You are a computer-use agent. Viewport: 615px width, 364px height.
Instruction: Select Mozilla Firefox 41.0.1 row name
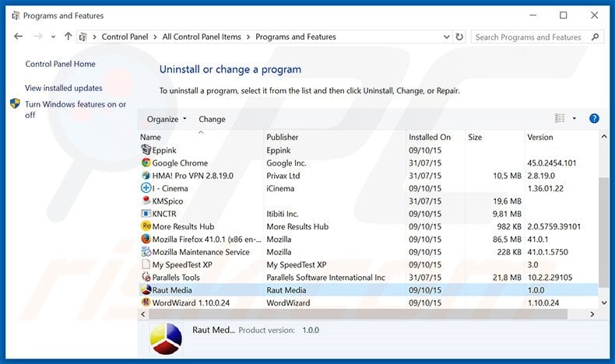[x=207, y=240]
